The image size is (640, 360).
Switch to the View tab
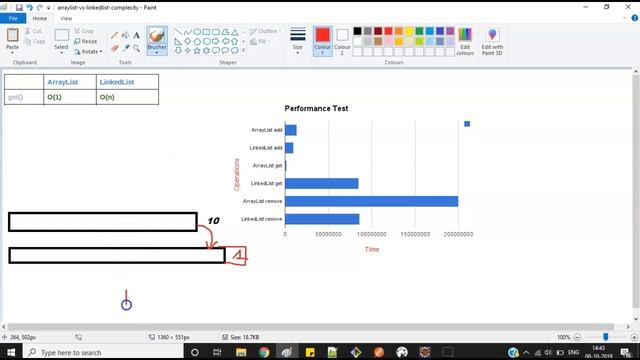coord(66,18)
